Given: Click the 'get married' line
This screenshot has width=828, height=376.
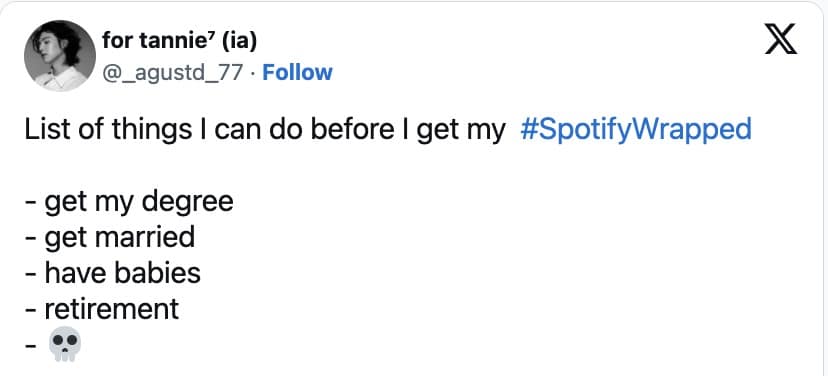Looking at the screenshot, I should pyautogui.click(x=110, y=237).
